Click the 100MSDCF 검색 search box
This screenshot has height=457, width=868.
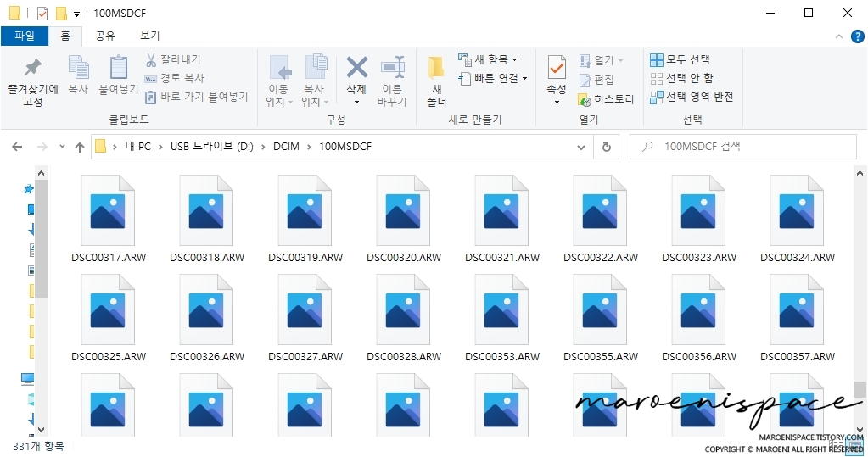pos(743,147)
